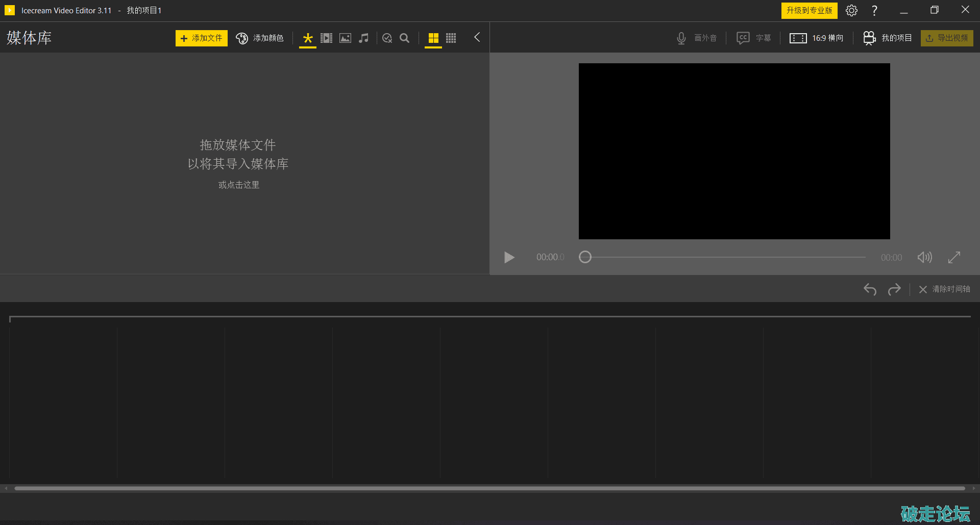Mute the preview volume
Image resolution: width=980 pixels, height=525 pixels.
tap(924, 257)
